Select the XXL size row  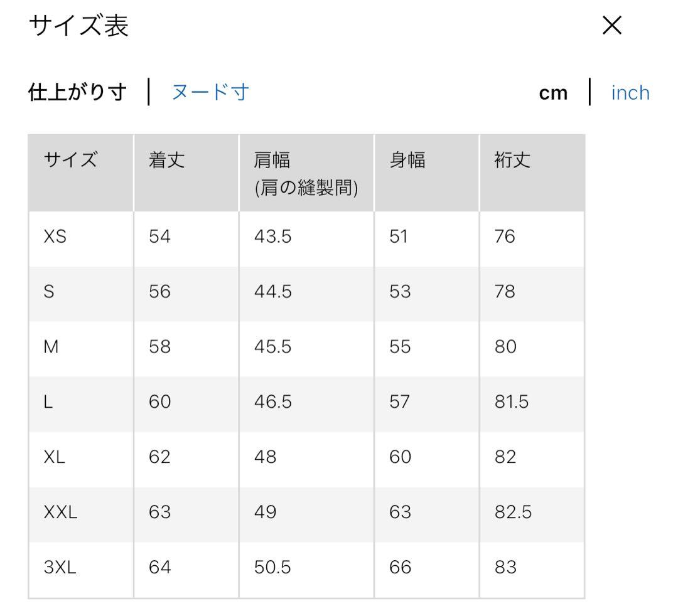[x=60, y=512]
